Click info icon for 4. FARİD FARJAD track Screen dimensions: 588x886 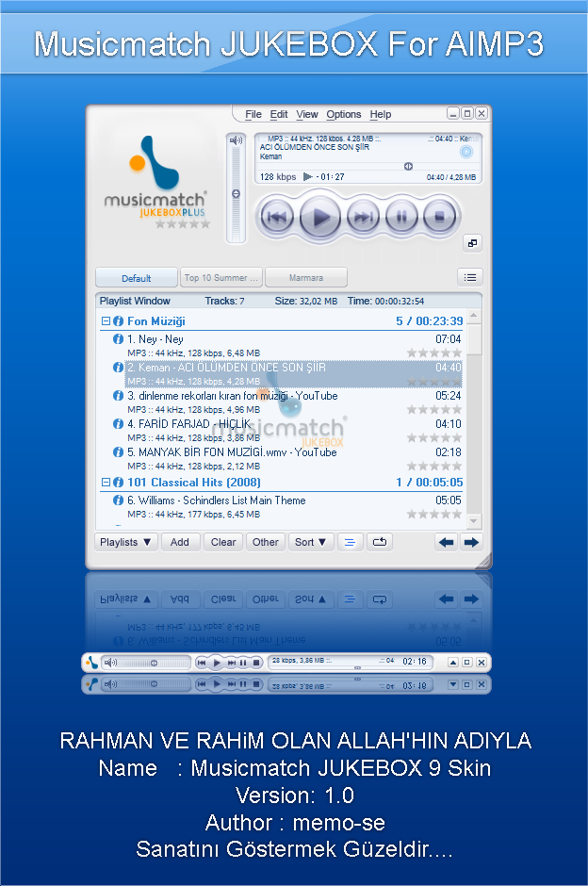click(118, 424)
